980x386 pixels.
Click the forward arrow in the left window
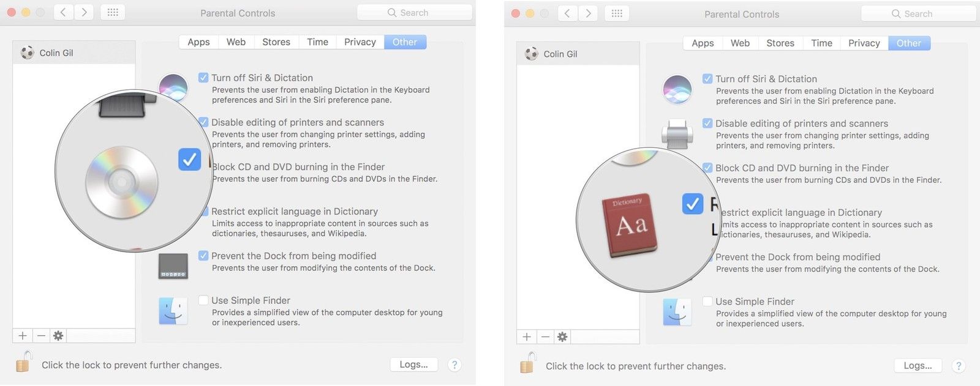tap(84, 13)
